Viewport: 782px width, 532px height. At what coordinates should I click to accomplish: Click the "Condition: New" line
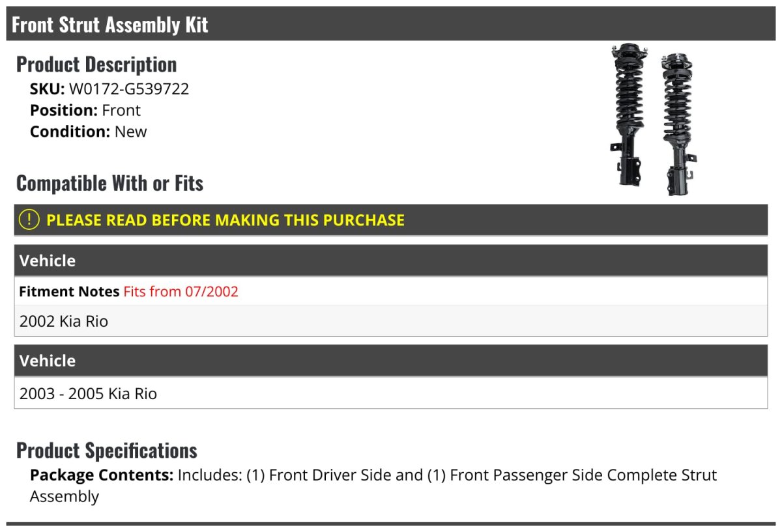point(89,132)
